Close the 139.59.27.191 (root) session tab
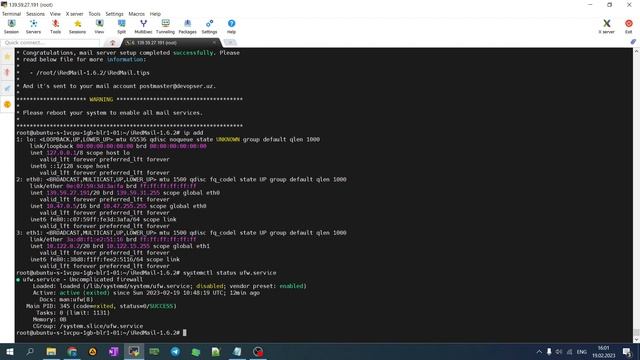The height and width of the screenshot is (360, 640). tap(214, 42)
